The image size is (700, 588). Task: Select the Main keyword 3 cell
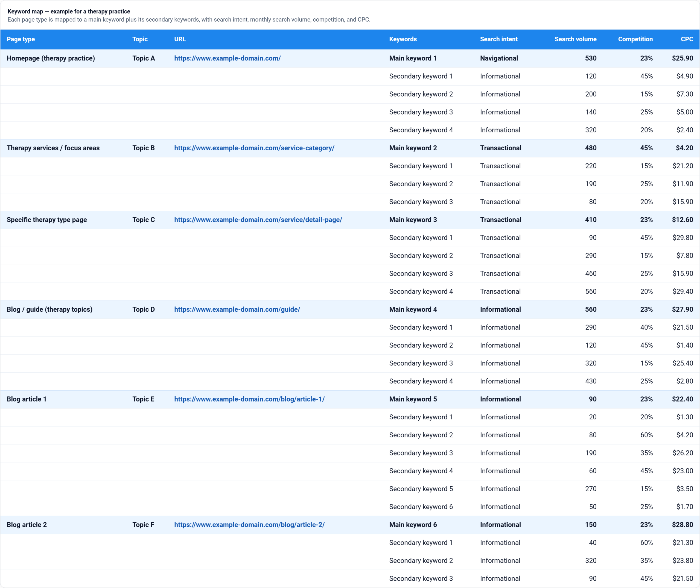[413, 220]
